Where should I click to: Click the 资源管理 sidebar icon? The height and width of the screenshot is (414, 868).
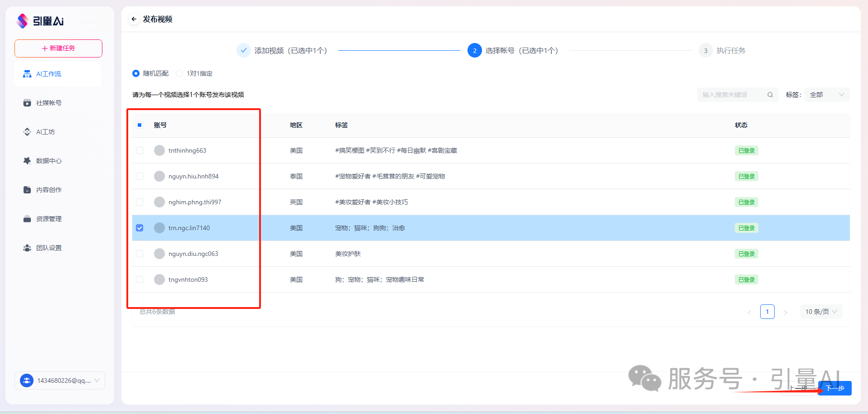click(x=27, y=219)
